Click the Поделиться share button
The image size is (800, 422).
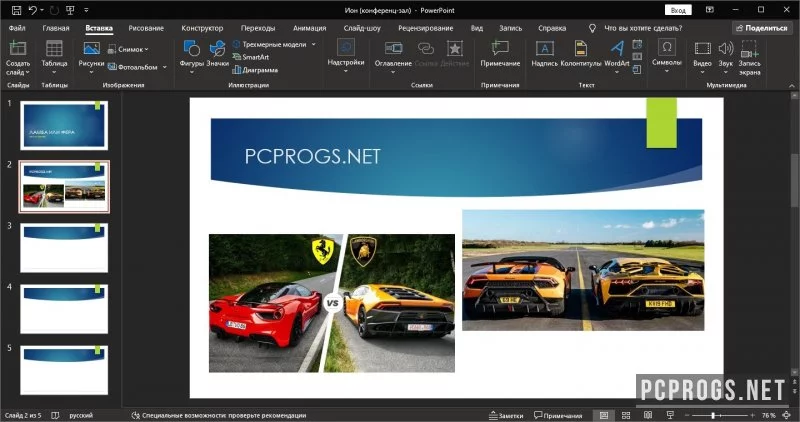pos(762,28)
